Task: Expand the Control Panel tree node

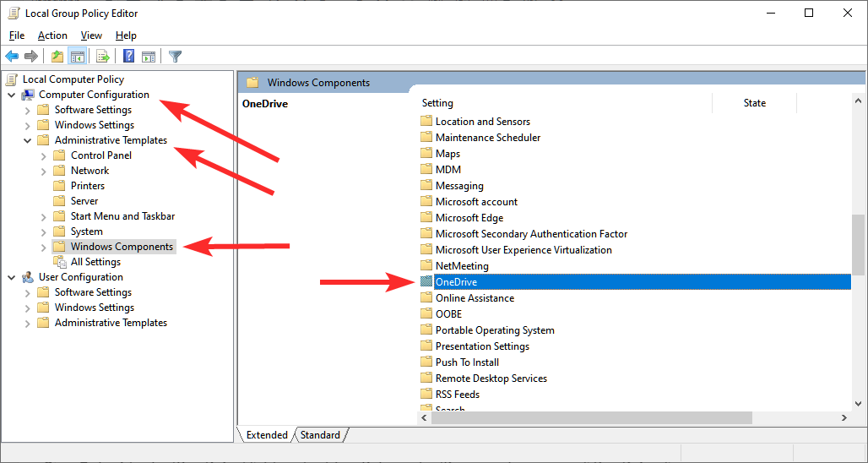Action: pyautogui.click(x=44, y=155)
